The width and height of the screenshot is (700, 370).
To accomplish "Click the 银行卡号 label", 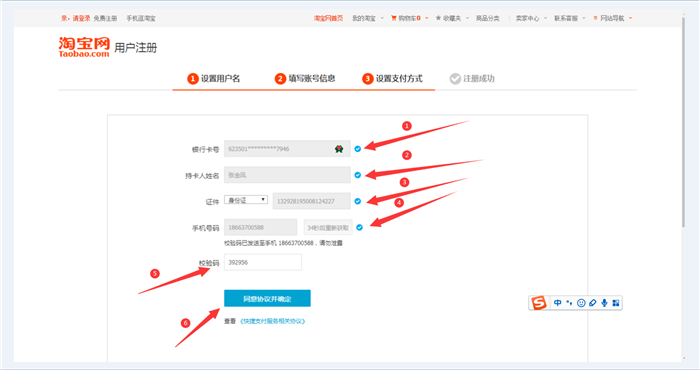I will coord(206,150).
